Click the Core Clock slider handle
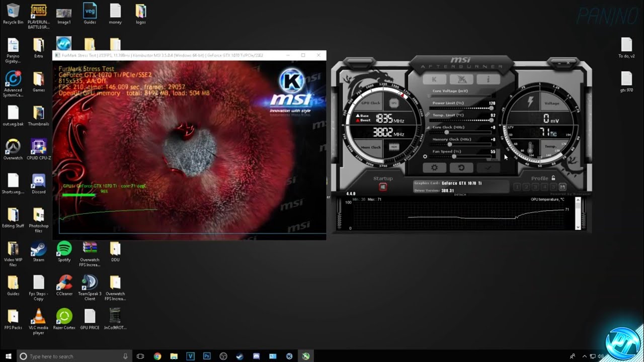This screenshot has width=644, height=362. (x=446, y=132)
